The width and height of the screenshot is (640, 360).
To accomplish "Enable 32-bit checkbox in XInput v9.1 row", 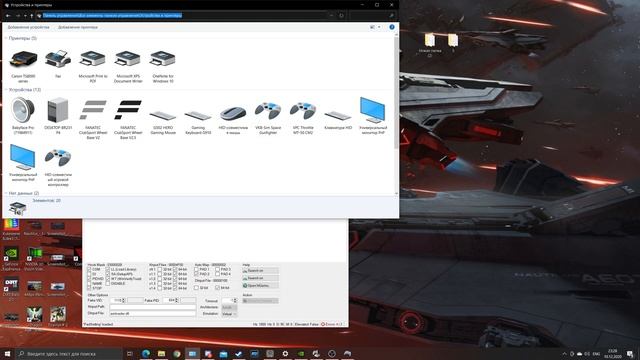I will 160,269.
